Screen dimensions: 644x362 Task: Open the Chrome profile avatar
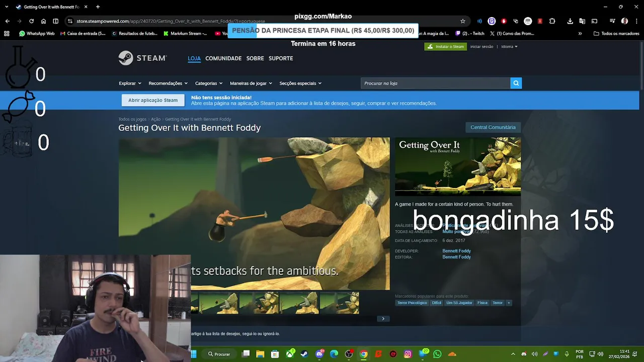pos(624,21)
